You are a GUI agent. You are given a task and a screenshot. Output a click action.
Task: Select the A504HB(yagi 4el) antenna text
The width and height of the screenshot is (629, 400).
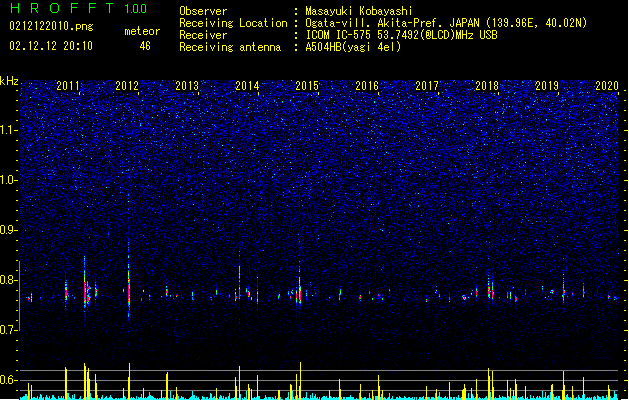[353, 47]
